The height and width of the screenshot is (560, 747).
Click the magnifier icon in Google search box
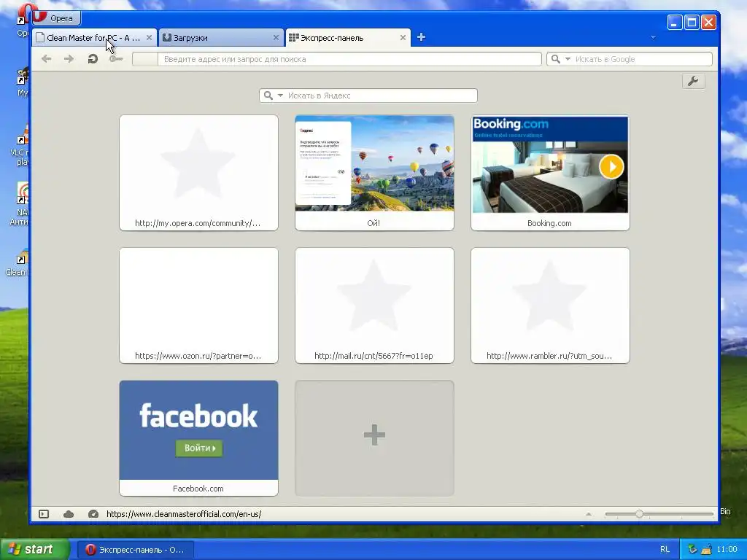(555, 59)
